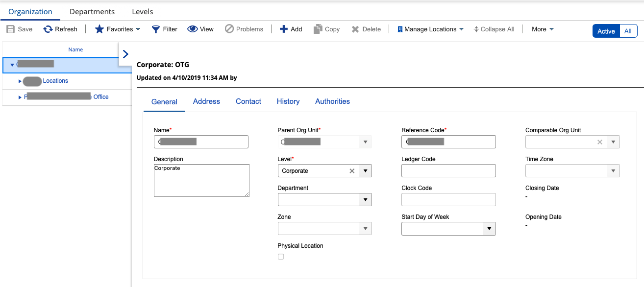
Task: Expand the Office tree node
Action: pyautogui.click(x=20, y=97)
